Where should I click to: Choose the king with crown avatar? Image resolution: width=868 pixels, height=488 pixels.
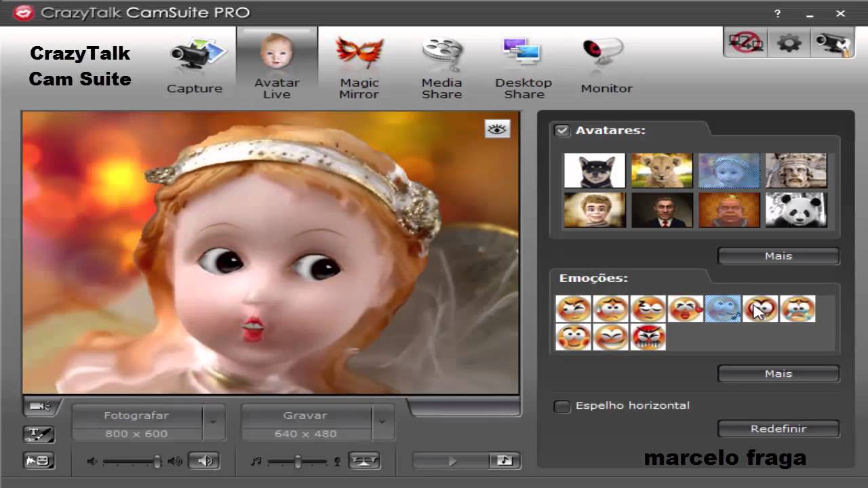pos(729,209)
